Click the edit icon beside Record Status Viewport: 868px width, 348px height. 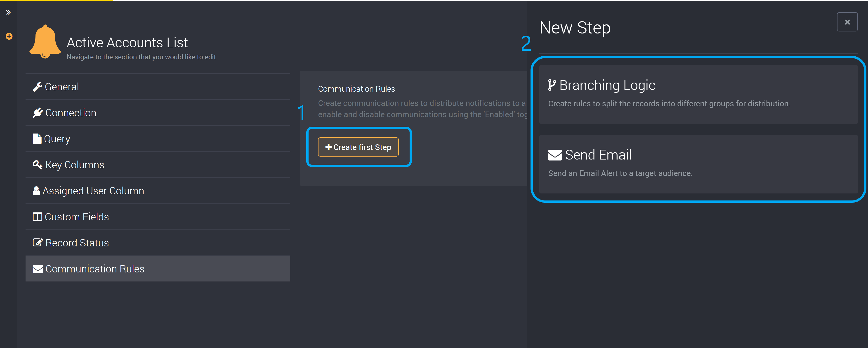[38, 243]
